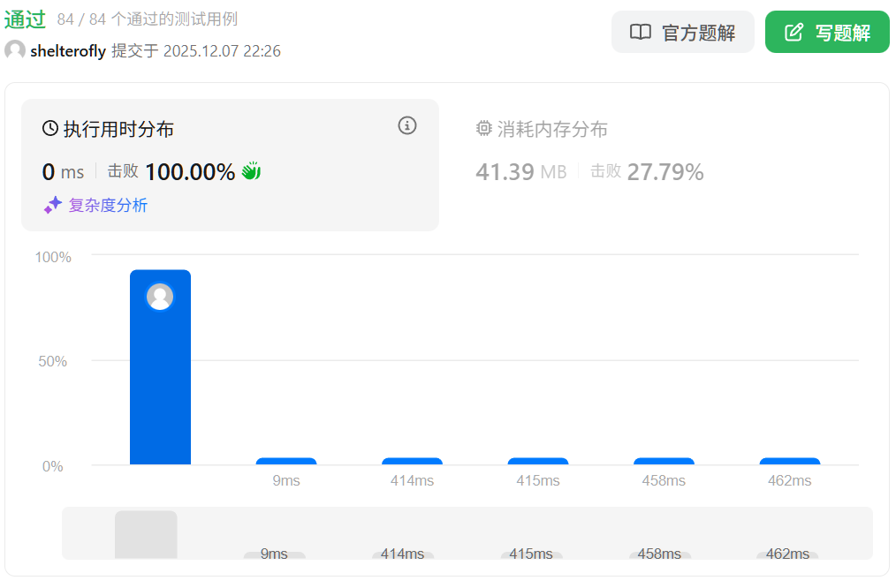Viewport: 896px width, 588px height.
Task: Click the user avatar on tallest bar
Action: (x=160, y=297)
